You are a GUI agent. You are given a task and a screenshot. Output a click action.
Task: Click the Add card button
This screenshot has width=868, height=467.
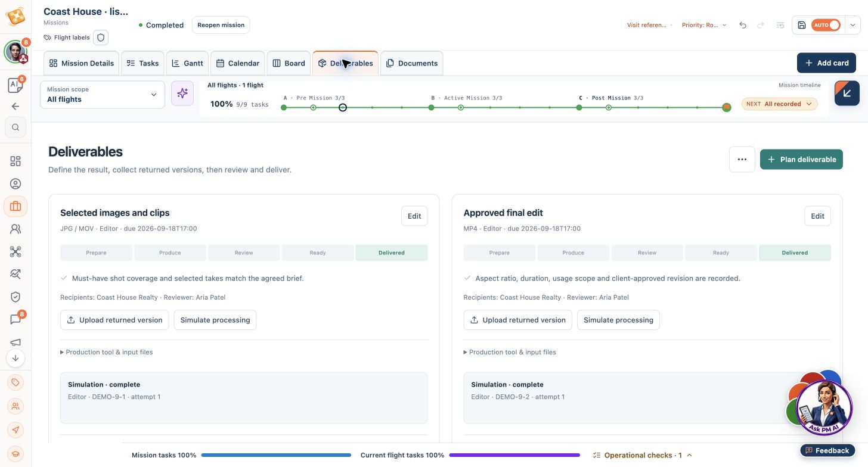pyautogui.click(x=826, y=63)
